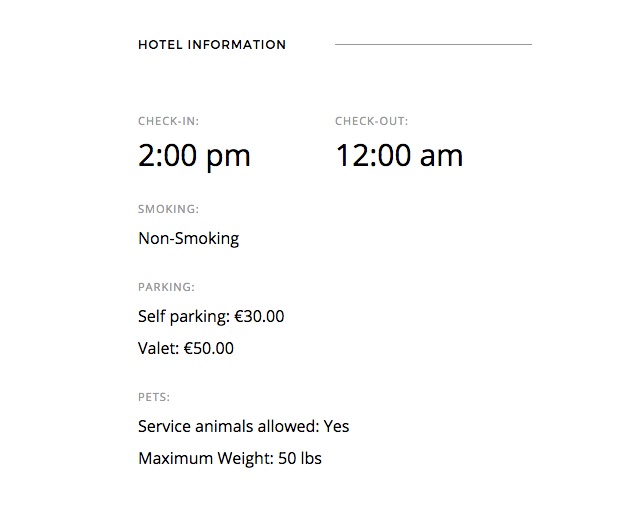Click the am suffix of check-out time
This screenshot has height=513, width=637.
(x=441, y=156)
